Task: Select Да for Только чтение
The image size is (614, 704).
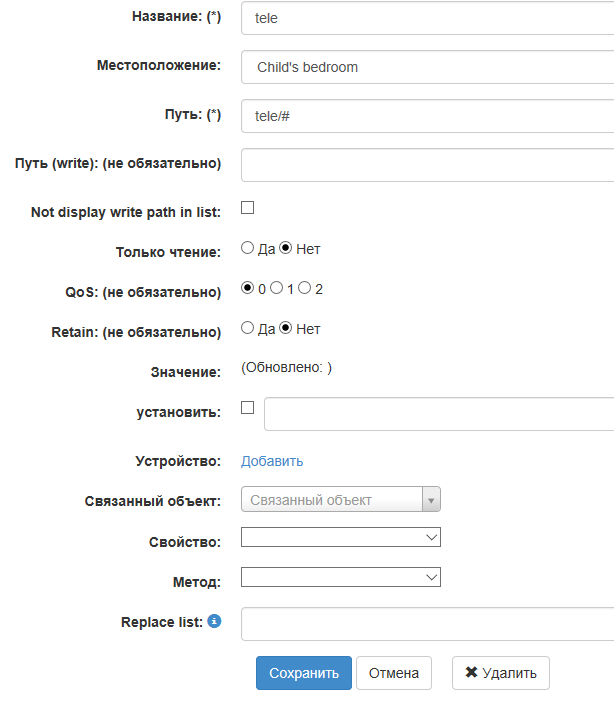Action: 247,248
